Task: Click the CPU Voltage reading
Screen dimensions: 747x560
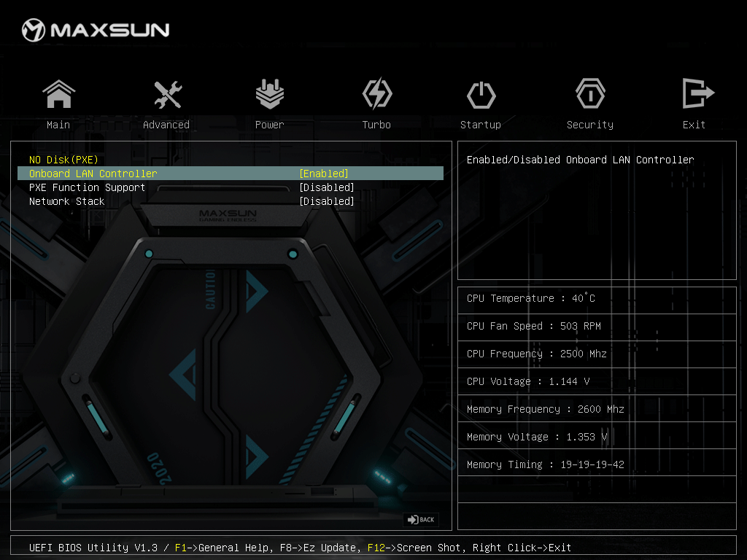Action: [x=528, y=381]
